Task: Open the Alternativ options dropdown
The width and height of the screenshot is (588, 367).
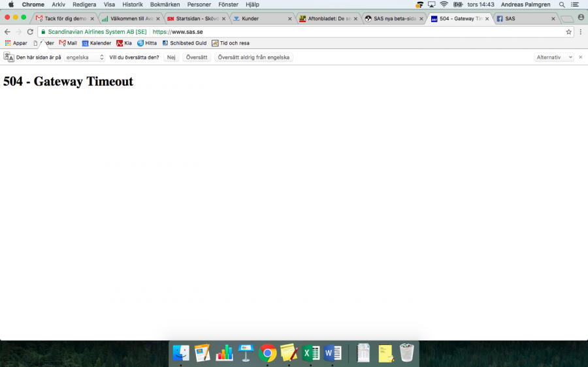Action: [554, 57]
